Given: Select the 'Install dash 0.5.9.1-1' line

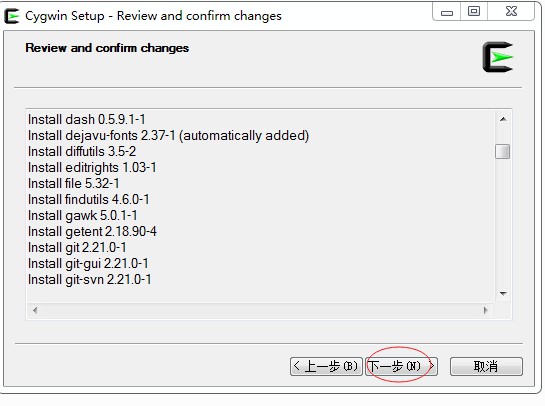Looking at the screenshot, I should pos(87,120).
